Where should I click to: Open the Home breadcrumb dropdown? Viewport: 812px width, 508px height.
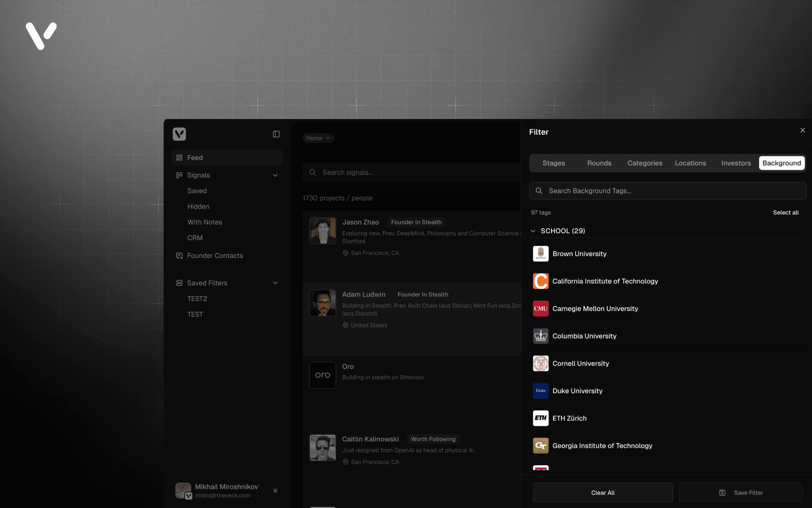pos(318,138)
